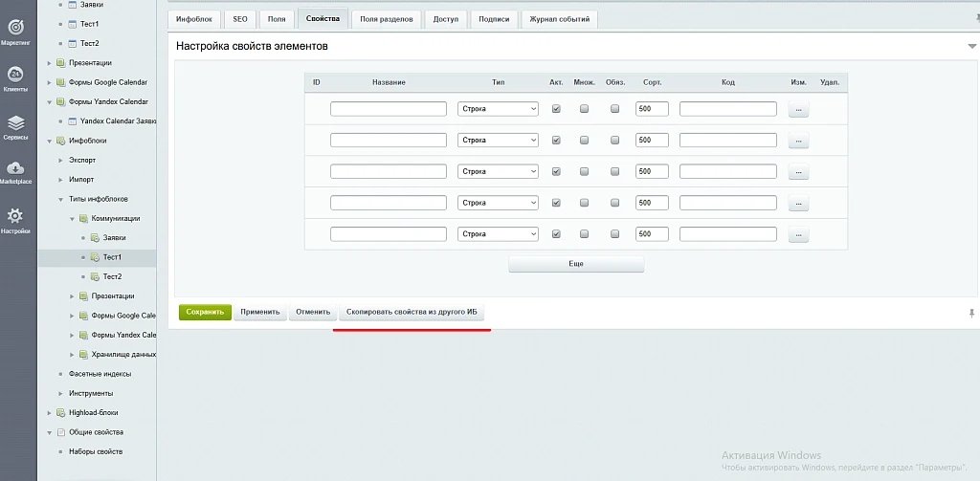Expand the Хранилище данных tree node

click(x=73, y=355)
